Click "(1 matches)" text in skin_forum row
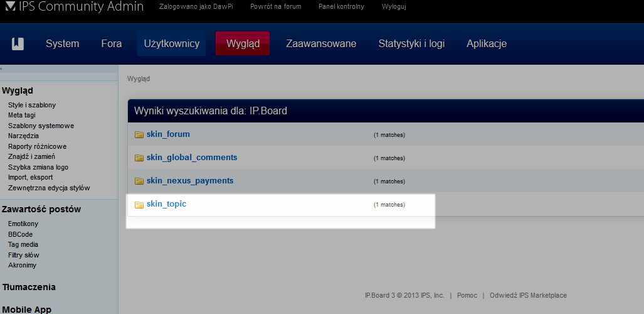The width and height of the screenshot is (644, 314). (x=389, y=135)
